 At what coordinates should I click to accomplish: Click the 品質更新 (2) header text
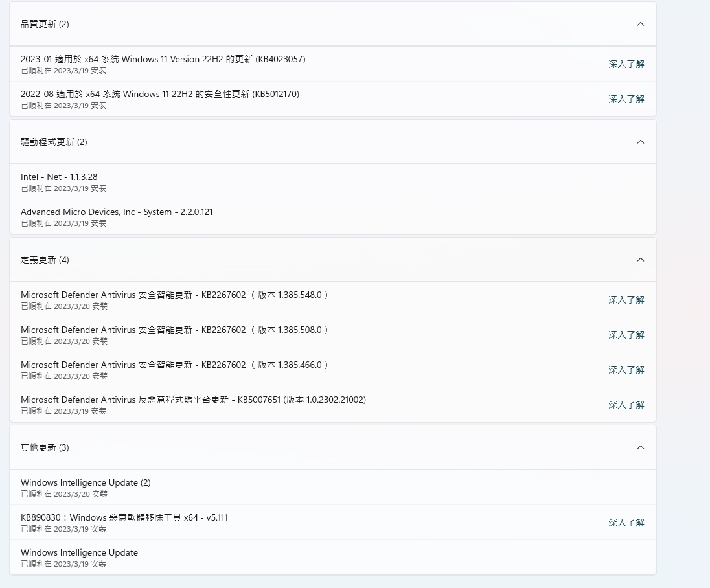click(45, 24)
